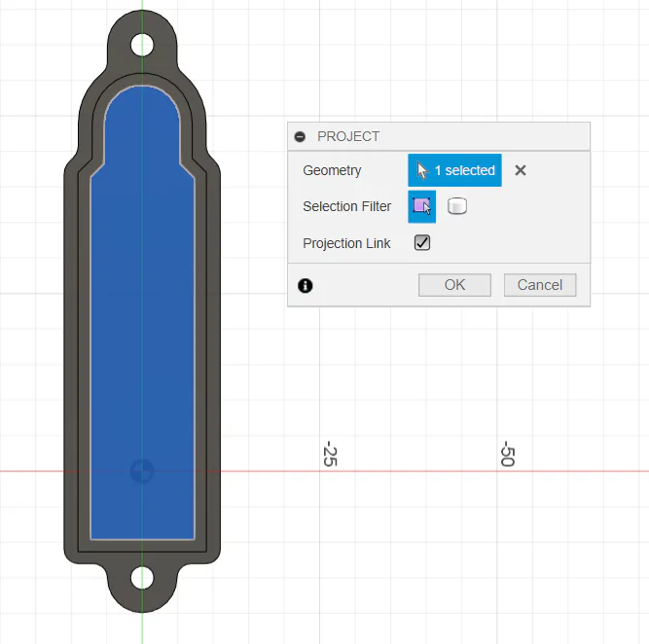Image resolution: width=649 pixels, height=644 pixels.
Task: Click the Geometry '1 selected' selector button
Action: click(454, 170)
